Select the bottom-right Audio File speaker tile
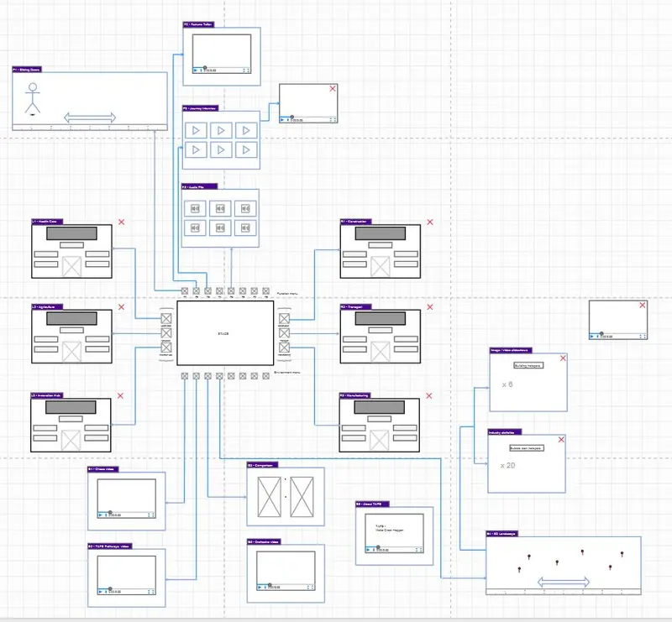Image resolution: width=672 pixels, height=622 pixels. (x=245, y=227)
